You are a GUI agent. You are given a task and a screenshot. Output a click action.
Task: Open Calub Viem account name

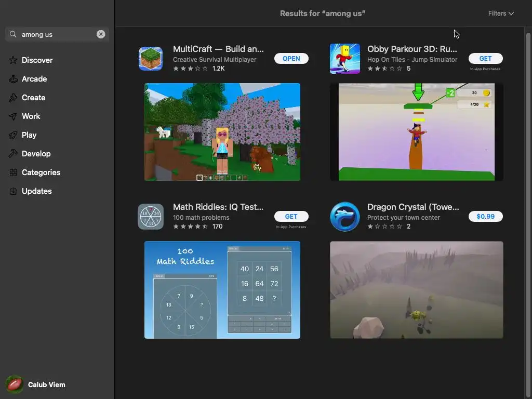[46, 385]
